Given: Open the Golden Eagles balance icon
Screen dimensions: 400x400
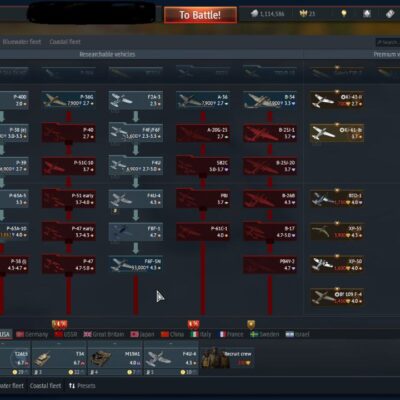Looking at the screenshot, I should [x=307, y=14].
